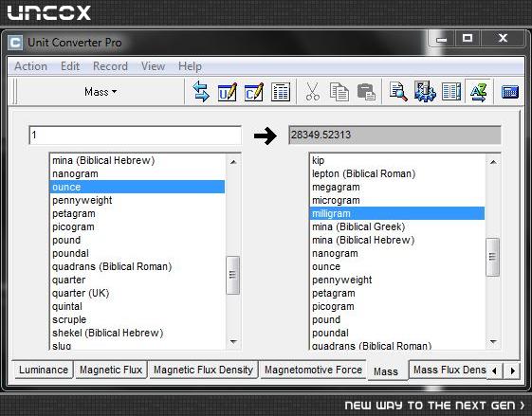
Task: Click the left list scroll-down arrow
Action: (x=233, y=341)
